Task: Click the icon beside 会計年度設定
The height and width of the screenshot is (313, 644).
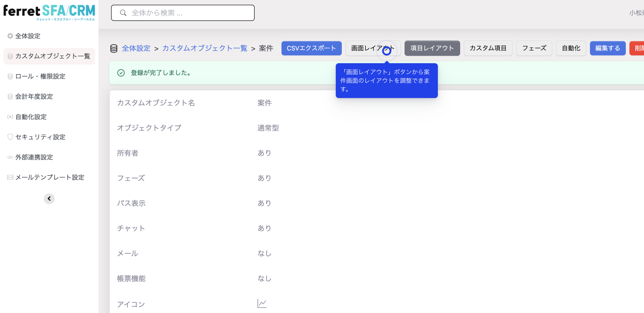Action: click(10, 96)
